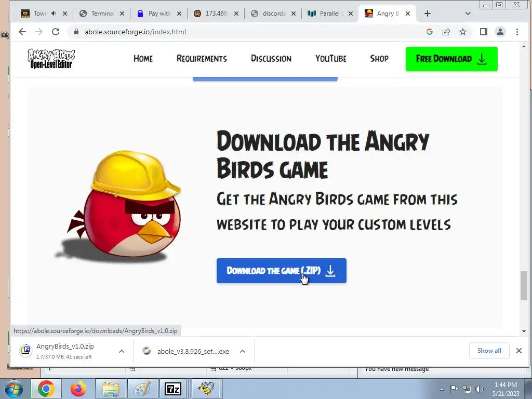Mute the audio in the Town tab
The width and height of the screenshot is (532, 399).
(54, 14)
